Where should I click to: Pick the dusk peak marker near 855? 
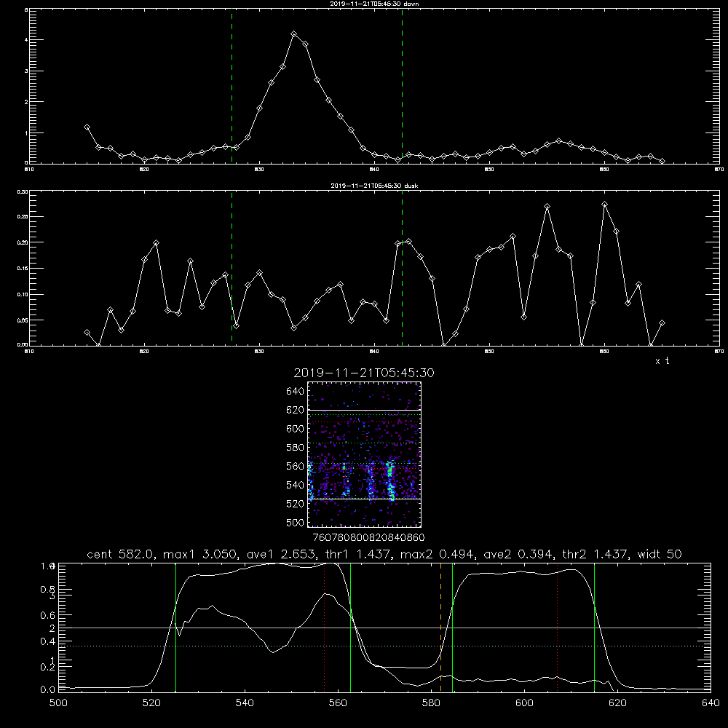[x=547, y=207]
